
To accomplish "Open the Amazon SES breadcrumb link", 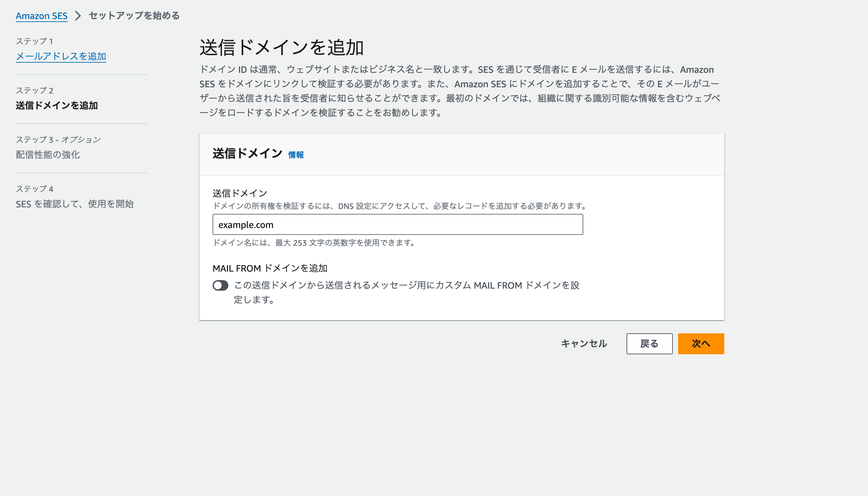I will tap(42, 16).
